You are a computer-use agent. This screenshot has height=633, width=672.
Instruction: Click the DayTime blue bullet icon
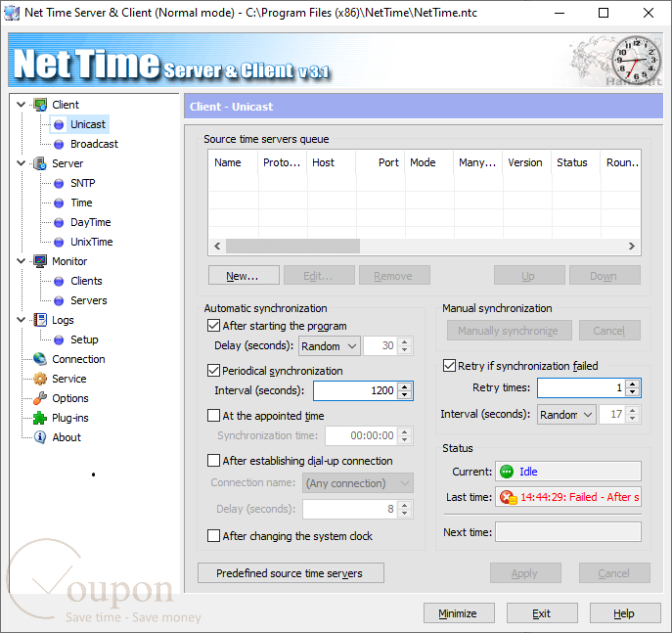pyautogui.click(x=59, y=222)
